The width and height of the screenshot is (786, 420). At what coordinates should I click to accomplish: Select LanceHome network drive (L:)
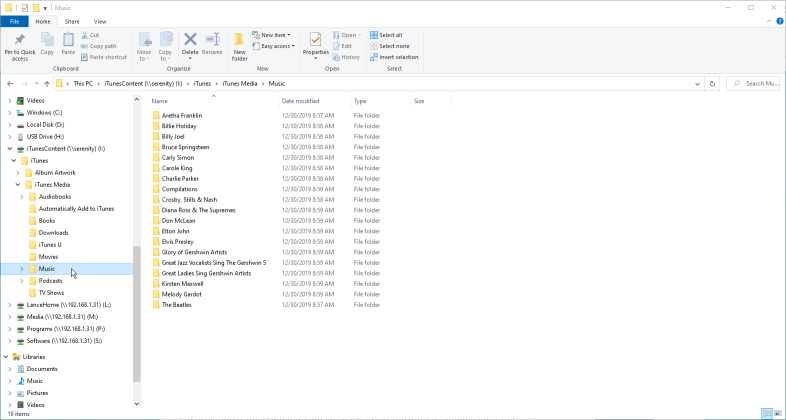coord(69,305)
